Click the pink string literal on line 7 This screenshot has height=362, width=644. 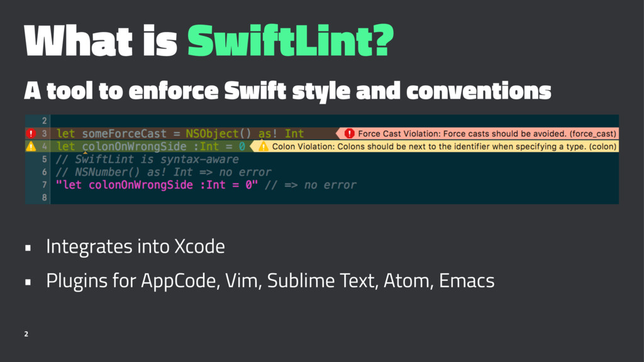157,185
